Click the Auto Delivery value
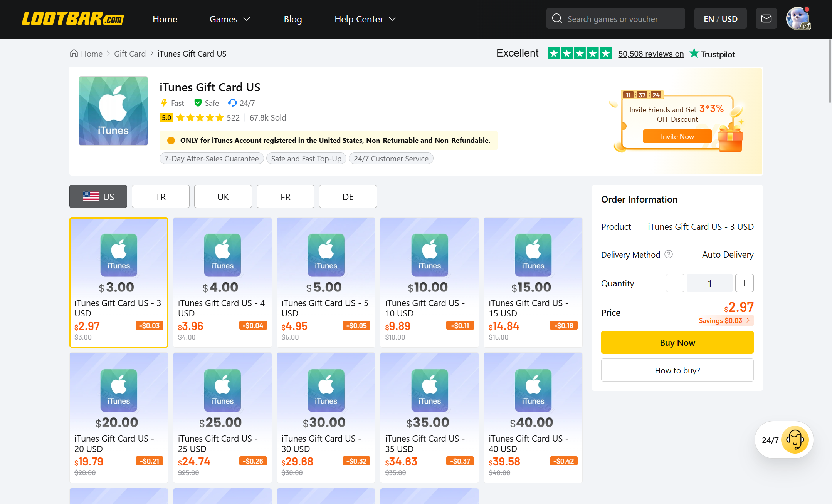The image size is (832, 504). click(x=728, y=255)
